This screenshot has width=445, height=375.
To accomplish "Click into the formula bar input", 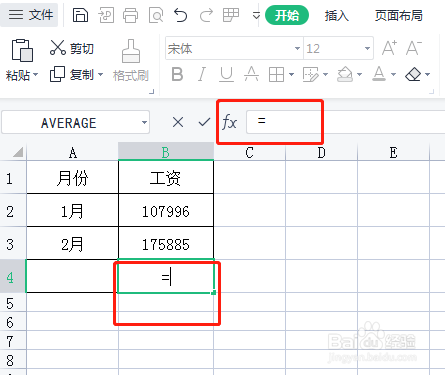I will click(x=345, y=122).
